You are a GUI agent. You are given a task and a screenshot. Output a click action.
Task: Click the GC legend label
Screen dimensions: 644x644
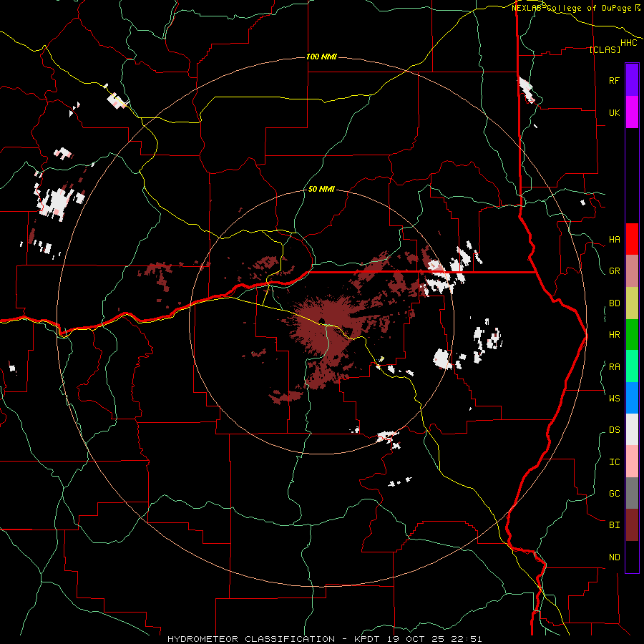click(x=614, y=493)
